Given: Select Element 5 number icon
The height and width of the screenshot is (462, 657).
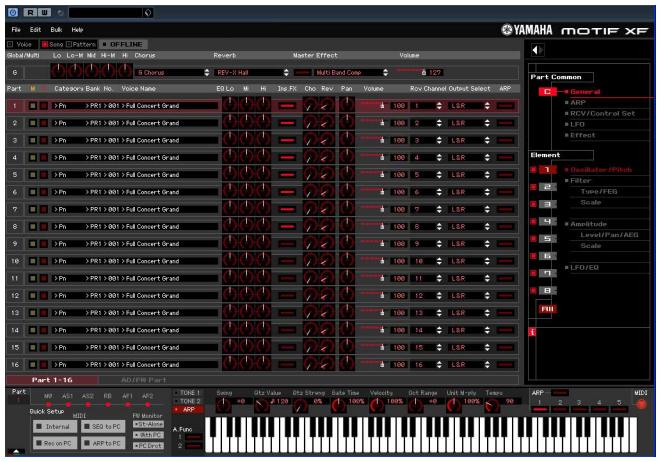Looking at the screenshot, I should click(547, 239).
